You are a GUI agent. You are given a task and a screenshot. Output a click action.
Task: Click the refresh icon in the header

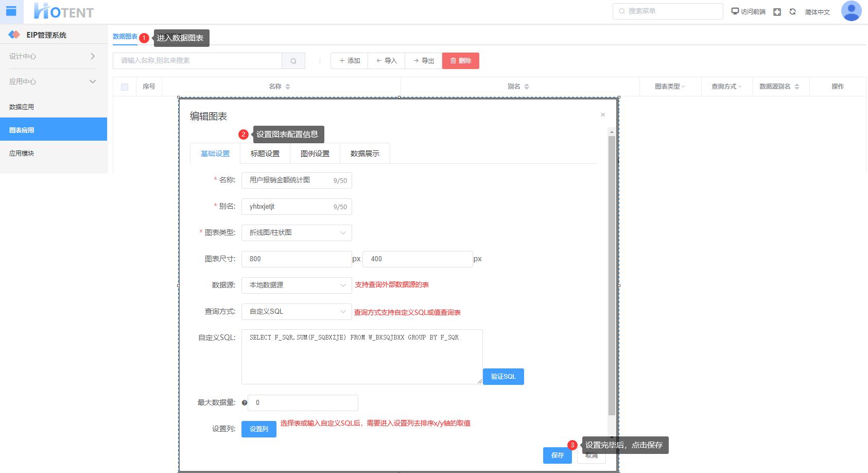793,12
